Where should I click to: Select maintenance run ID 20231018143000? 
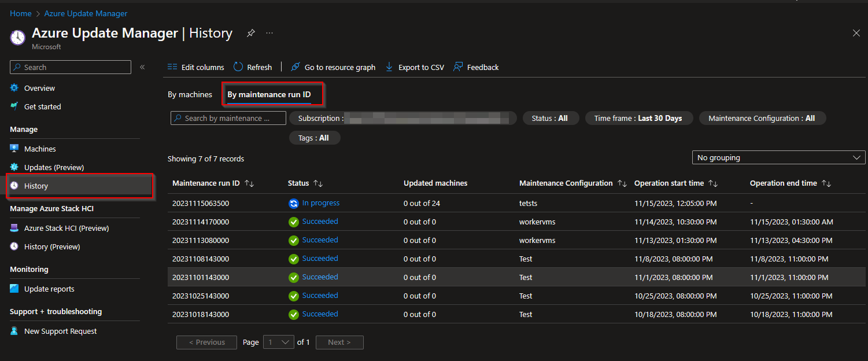pos(201,315)
